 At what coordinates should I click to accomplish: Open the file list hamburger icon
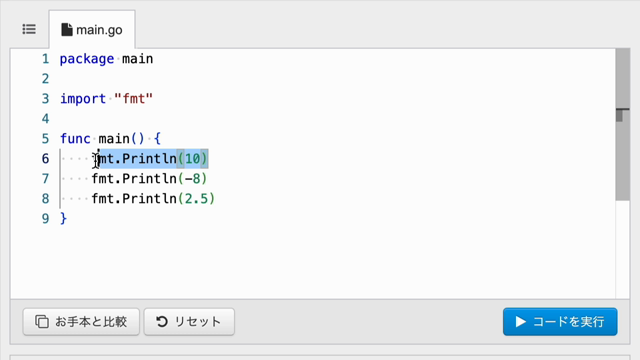point(29,29)
